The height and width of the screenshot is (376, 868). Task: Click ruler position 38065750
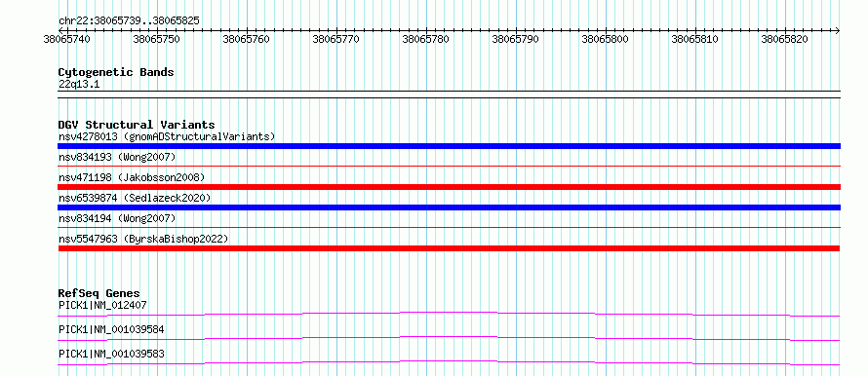(x=157, y=39)
